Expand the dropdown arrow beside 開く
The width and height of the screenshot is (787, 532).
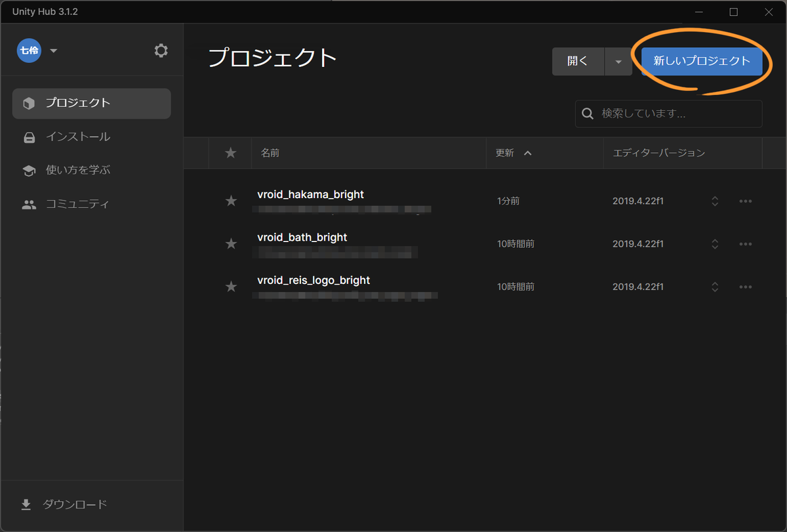[618, 61]
